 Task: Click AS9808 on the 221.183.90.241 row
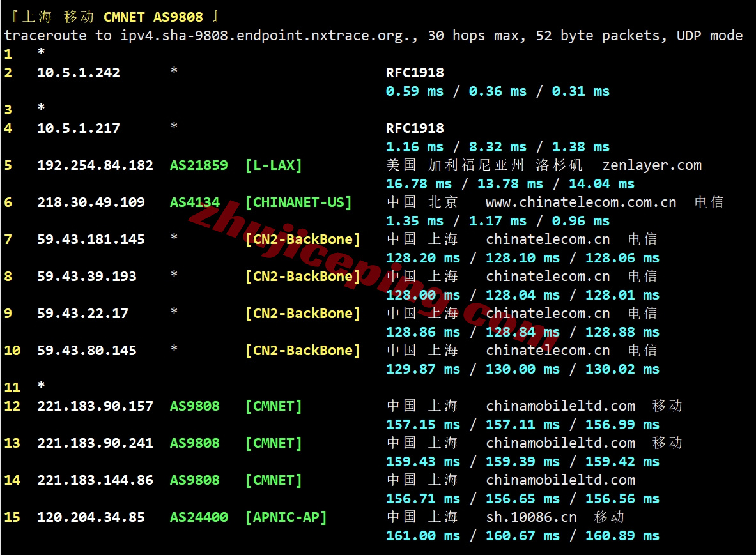point(195,443)
